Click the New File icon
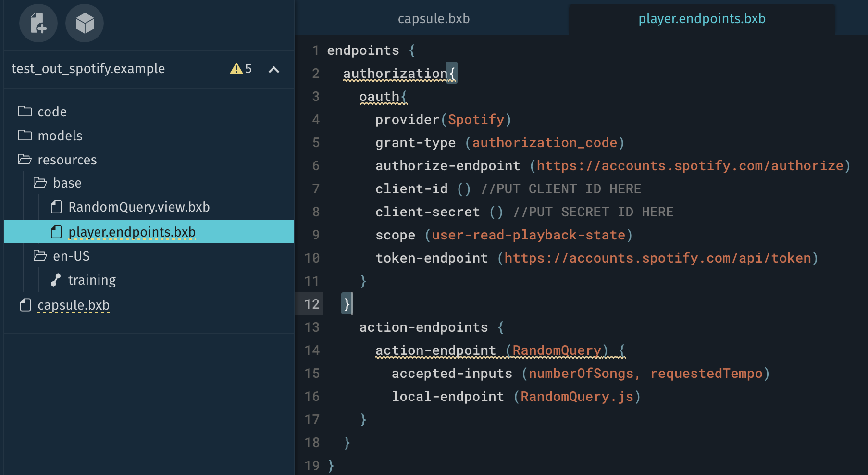The width and height of the screenshot is (868, 475). pos(38,23)
